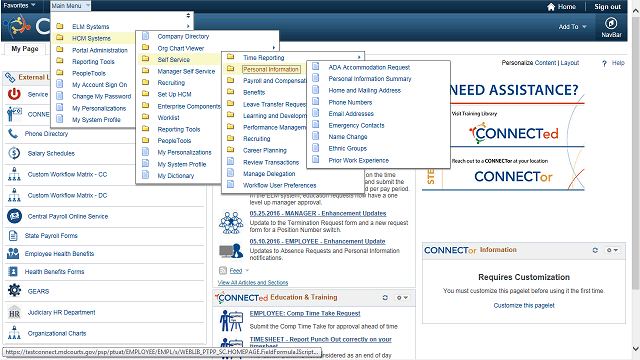Image resolution: width=640 pixels, height=360 pixels.
Task: Click Health Benefits Forms icon
Action: pos(13,271)
